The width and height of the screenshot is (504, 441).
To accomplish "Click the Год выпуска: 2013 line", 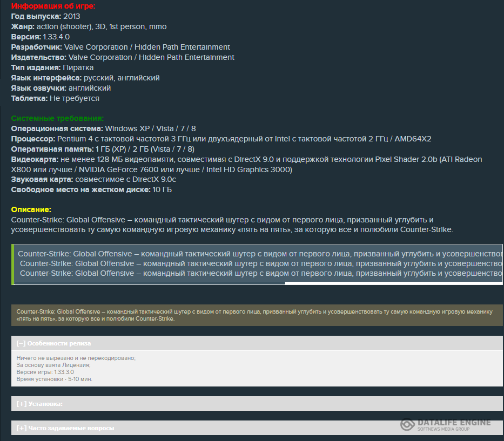I will [x=45, y=16].
